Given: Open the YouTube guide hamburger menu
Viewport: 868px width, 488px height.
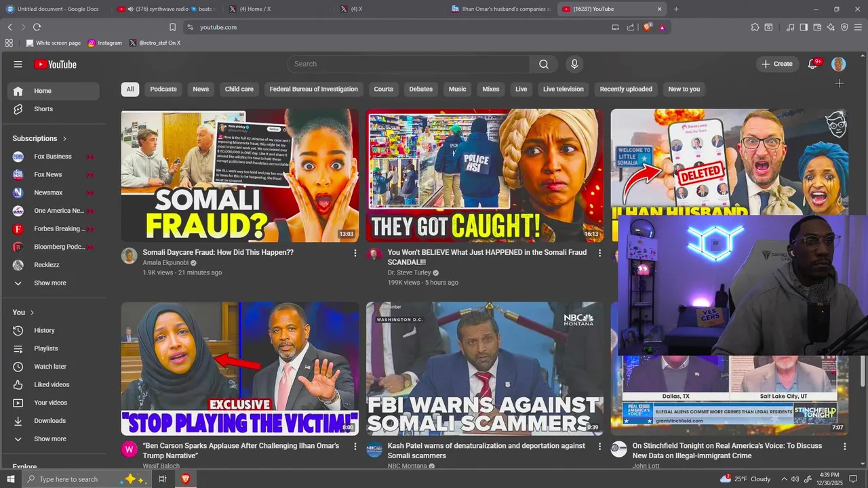Looking at the screenshot, I should pos(18,64).
